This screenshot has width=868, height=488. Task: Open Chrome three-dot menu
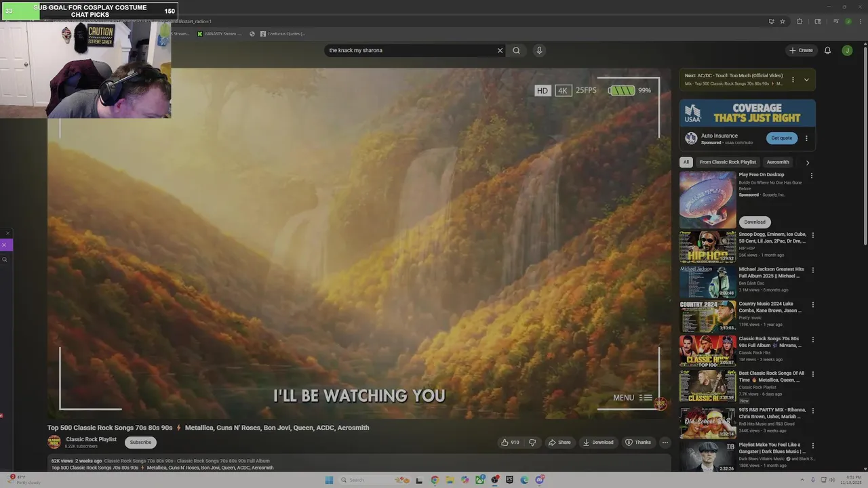(859, 21)
